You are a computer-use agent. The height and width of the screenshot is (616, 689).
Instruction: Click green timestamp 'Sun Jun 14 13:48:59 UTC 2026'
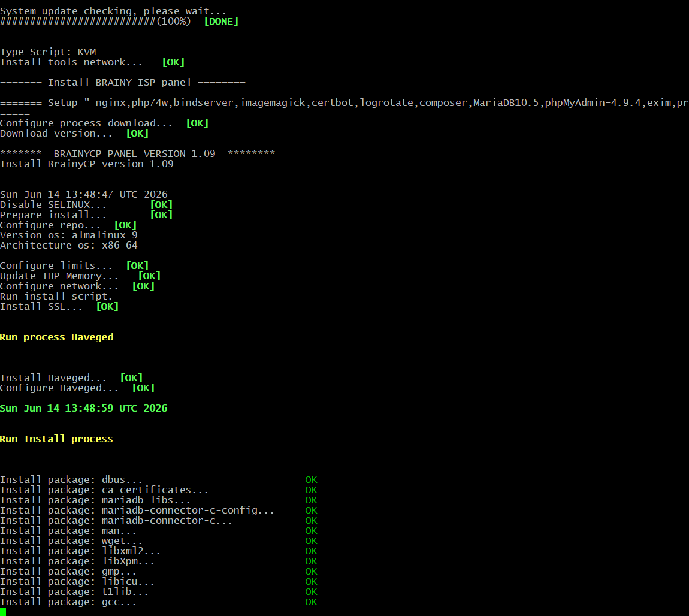click(x=83, y=409)
